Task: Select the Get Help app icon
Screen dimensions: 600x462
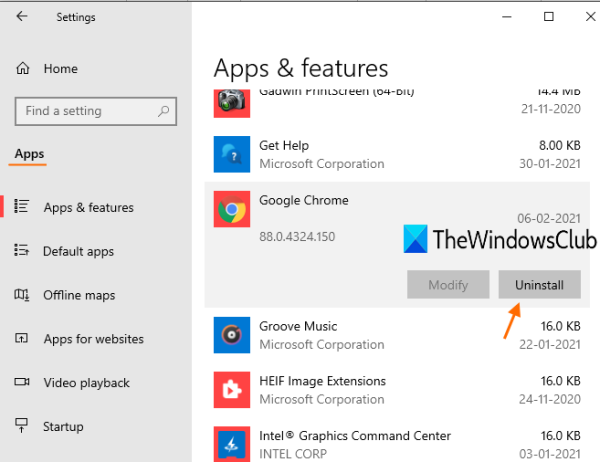Action: click(x=232, y=154)
